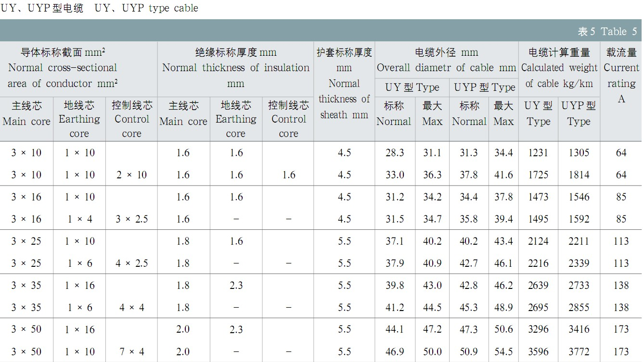Viewport: 644px width, 362px height.
Task: Click the weight value 3772
Action: pos(579,352)
